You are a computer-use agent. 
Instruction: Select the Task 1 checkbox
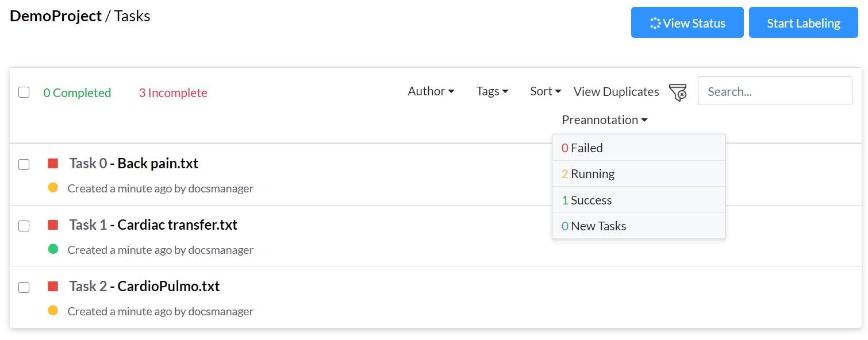24,226
